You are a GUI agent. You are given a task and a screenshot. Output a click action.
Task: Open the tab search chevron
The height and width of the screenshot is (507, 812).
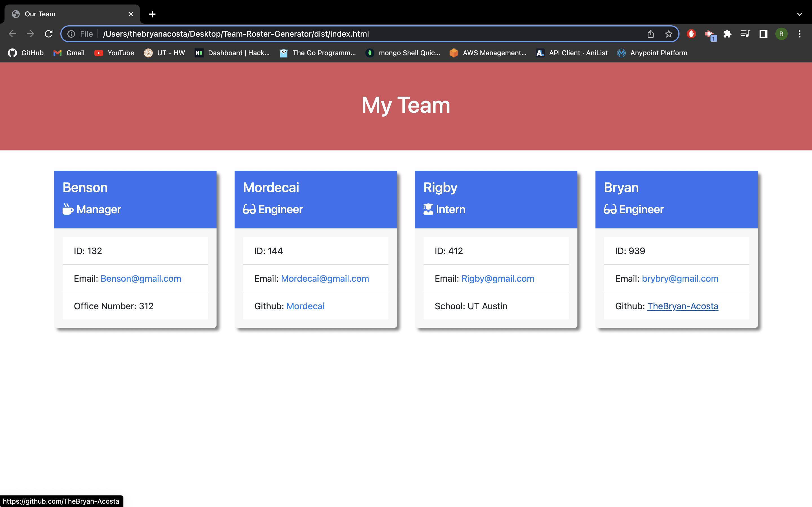pyautogui.click(x=800, y=14)
